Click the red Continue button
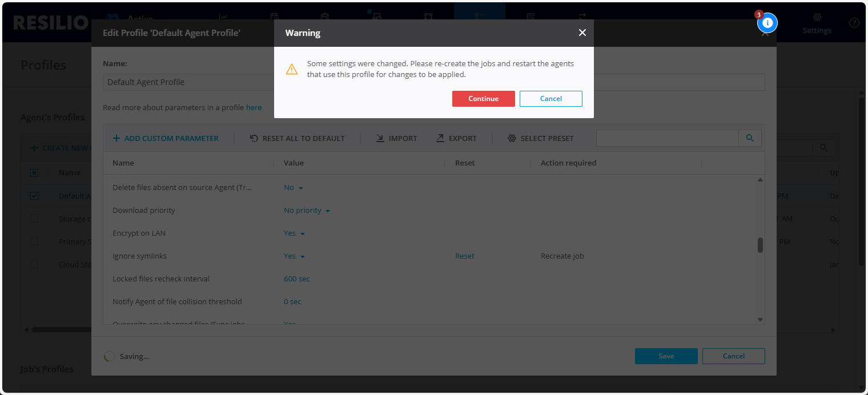Viewport: 868px width, 395px height. [483, 99]
